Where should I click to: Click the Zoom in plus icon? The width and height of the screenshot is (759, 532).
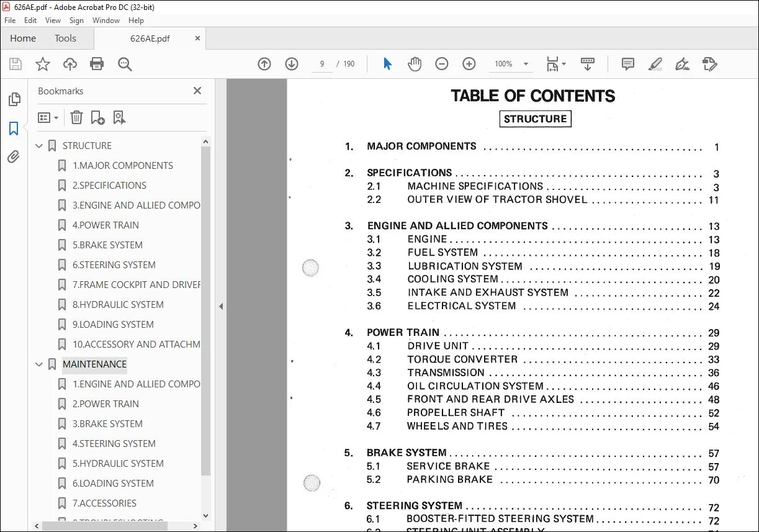[469, 64]
